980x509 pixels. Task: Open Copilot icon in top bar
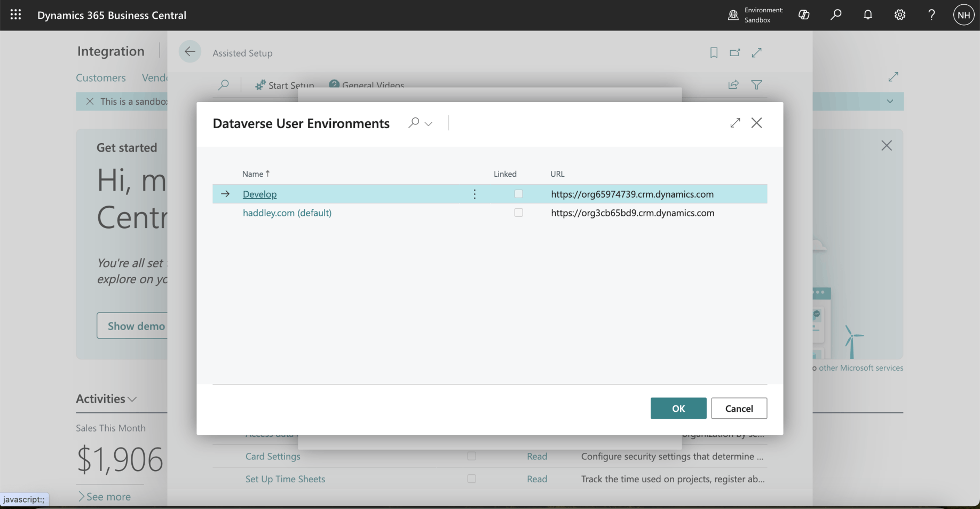pyautogui.click(x=804, y=15)
